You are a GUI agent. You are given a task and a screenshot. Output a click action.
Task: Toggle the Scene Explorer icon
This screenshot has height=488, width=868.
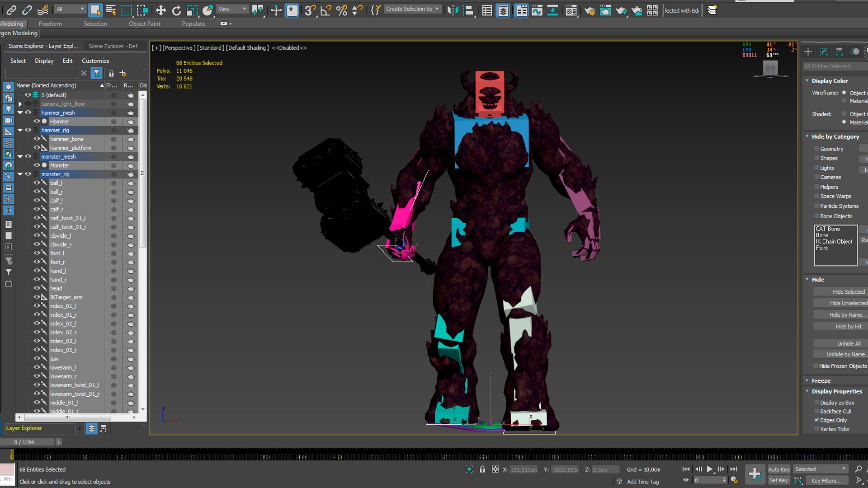click(487, 9)
